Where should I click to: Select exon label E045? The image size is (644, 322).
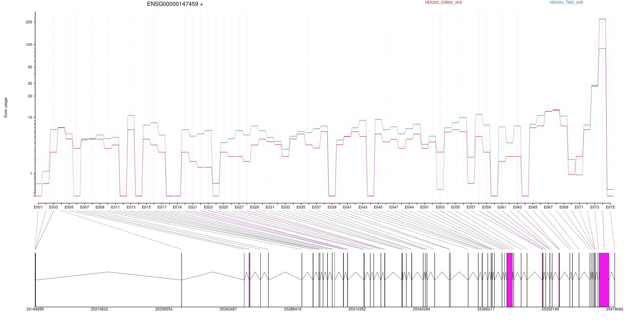point(378,207)
